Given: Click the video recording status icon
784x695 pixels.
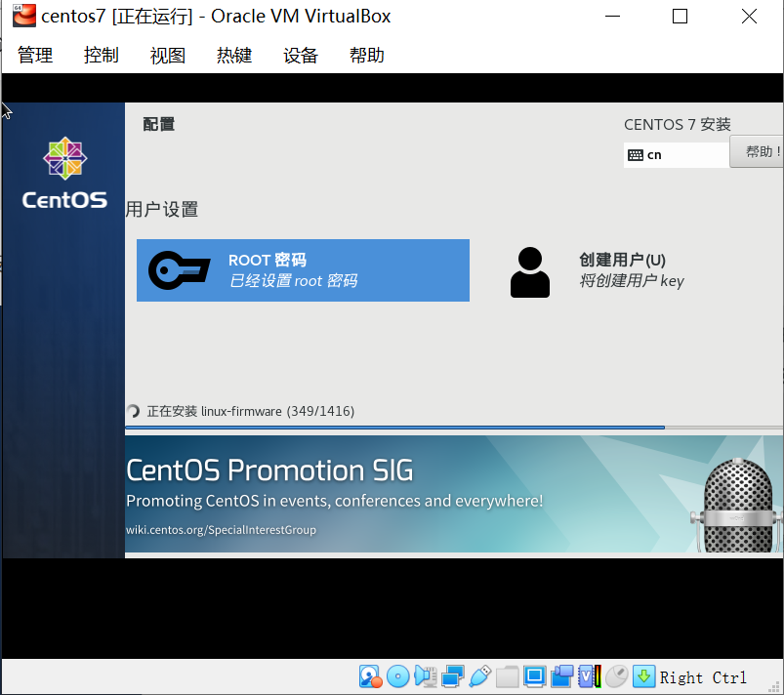Looking at the screenshot, I should [562, 676].
